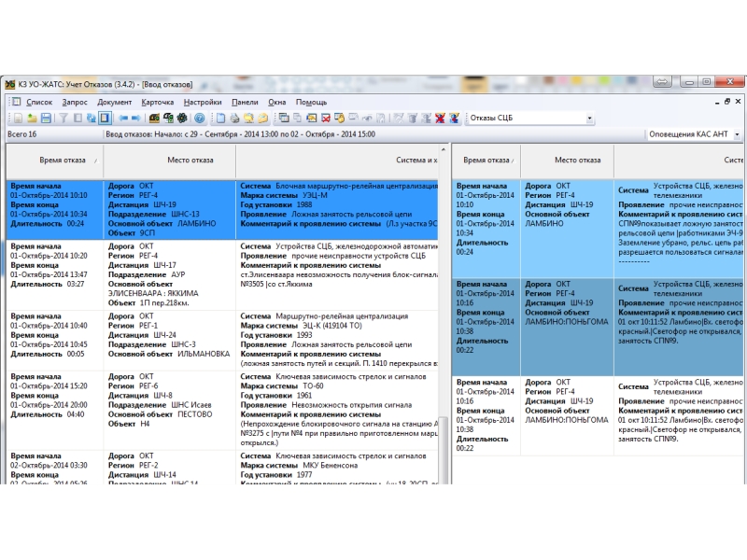This screenshot has height=560, width=747.
Task: Click the Всего 16 status text
Action: click(21, 134)
